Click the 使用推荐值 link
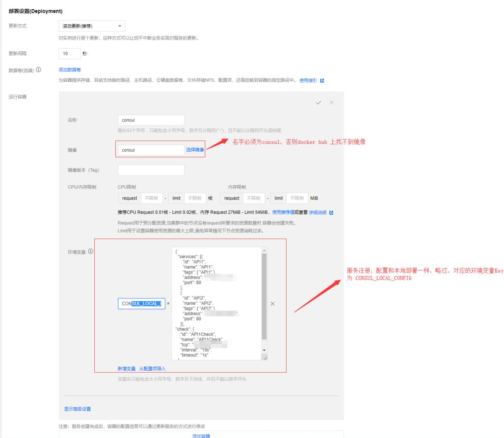The width and height of the screenshot is (504, 438). [x=283, y=212]
